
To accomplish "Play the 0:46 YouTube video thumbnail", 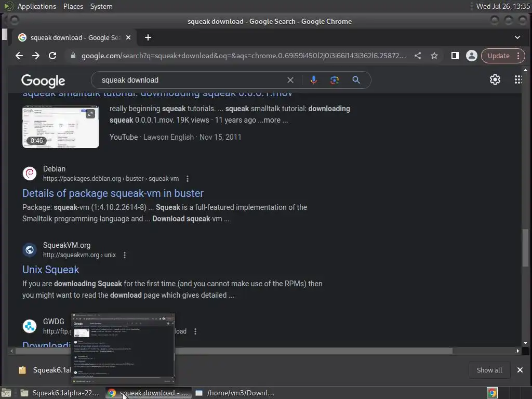I will 61,127.
